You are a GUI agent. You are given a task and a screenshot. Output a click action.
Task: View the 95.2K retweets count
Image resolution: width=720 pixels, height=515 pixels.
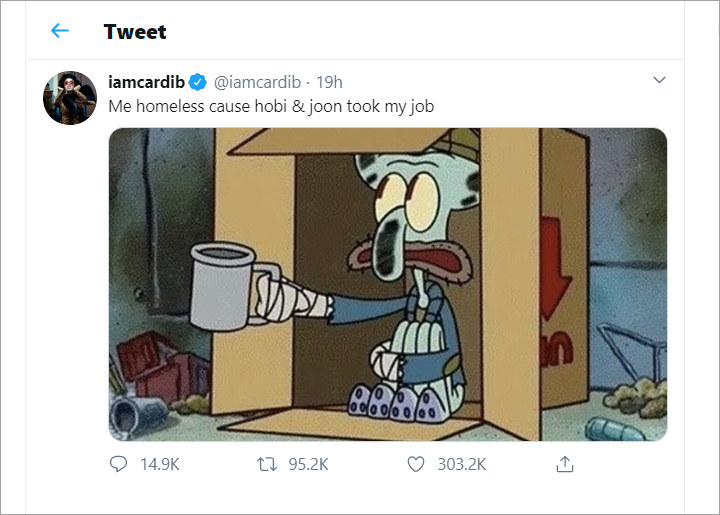[x=308, y=465]
